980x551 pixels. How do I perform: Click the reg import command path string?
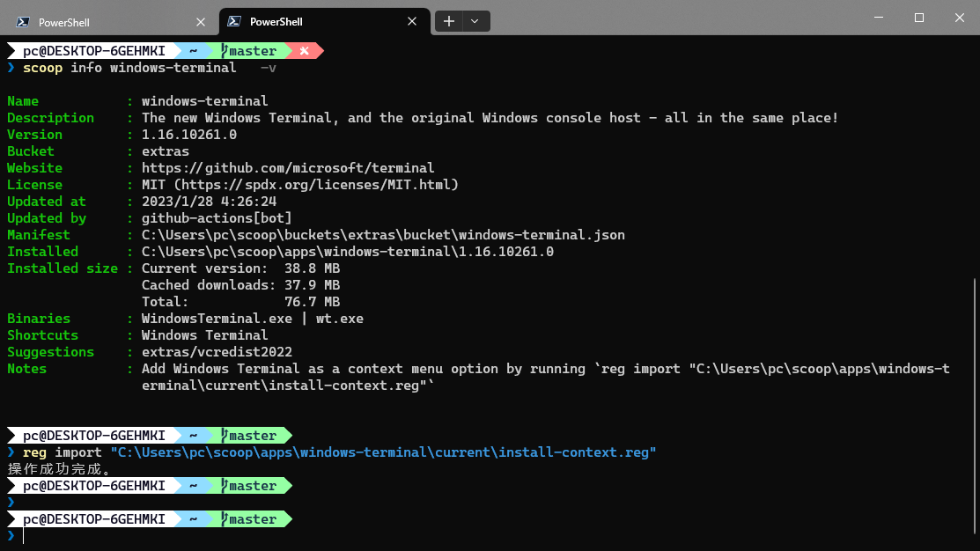[x=383, y=452]
